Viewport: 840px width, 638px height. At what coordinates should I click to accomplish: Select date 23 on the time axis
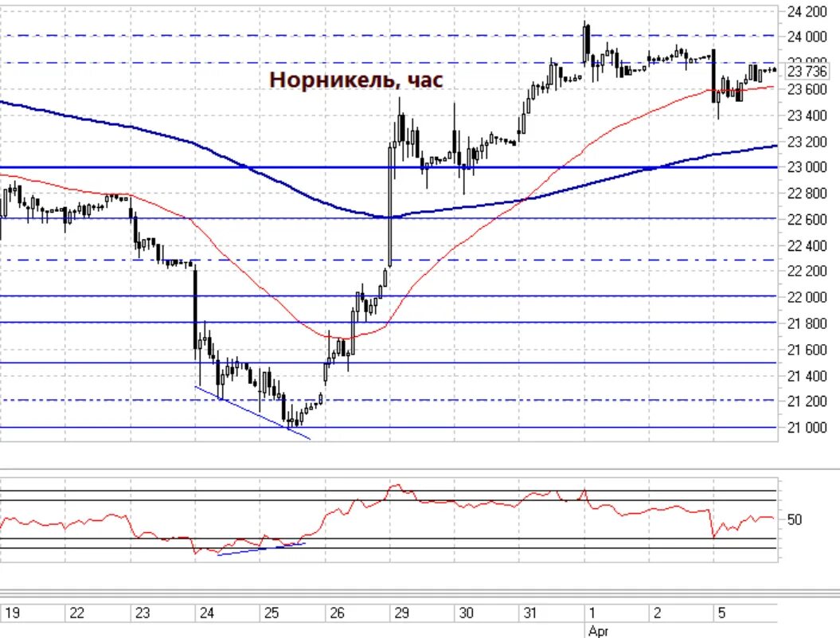[x=143, y=613]
